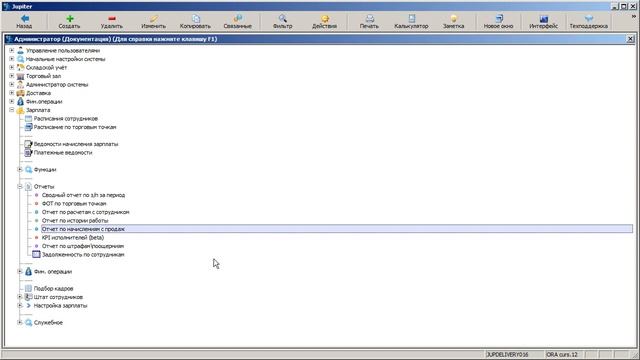Select Отчет по начислениям с продаж
This screenshot has height=360, width=640.
337,229
